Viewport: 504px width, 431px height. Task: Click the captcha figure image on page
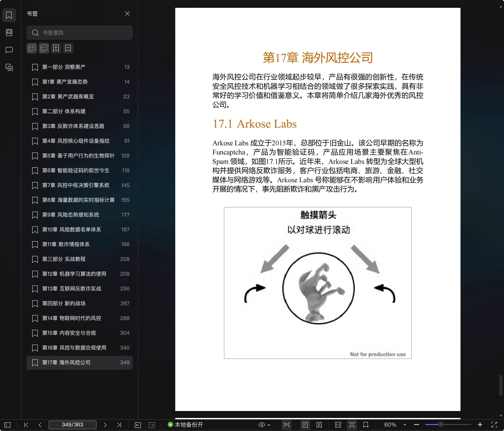tap(318, 283)
